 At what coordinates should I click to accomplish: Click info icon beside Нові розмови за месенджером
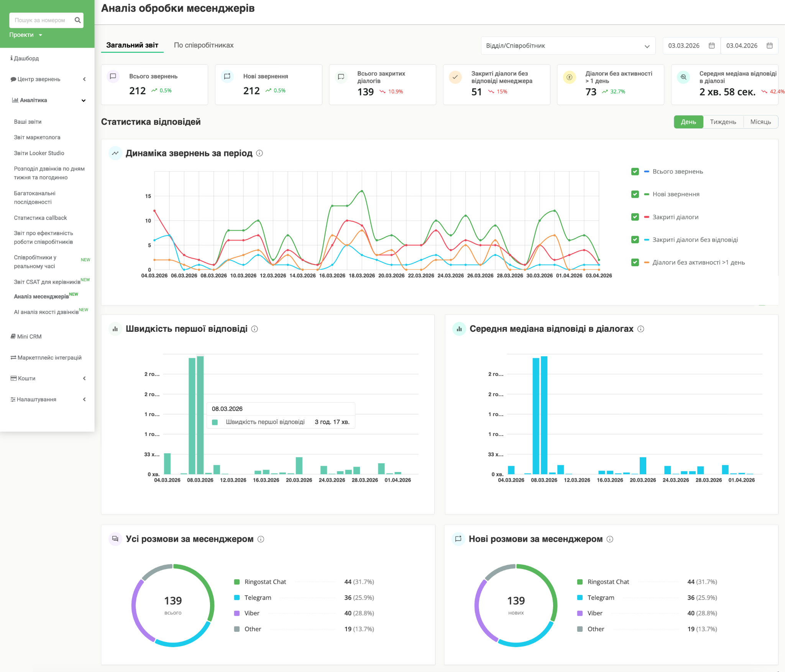coord(610,539)
